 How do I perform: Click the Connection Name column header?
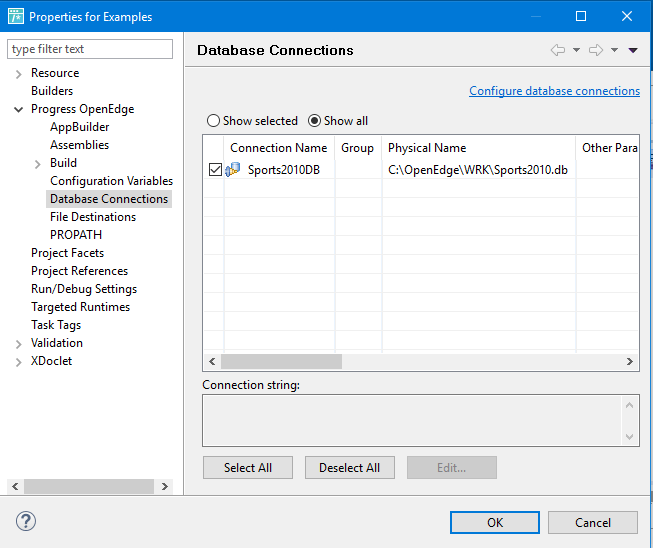pyautogui.click(x=279, y=148)
